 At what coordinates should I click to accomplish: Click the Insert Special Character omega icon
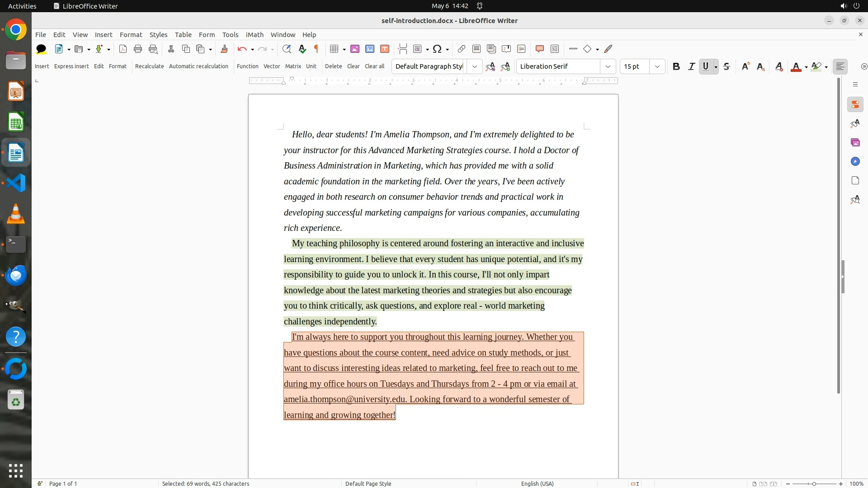pyautogui.click(x=437, y=49)
